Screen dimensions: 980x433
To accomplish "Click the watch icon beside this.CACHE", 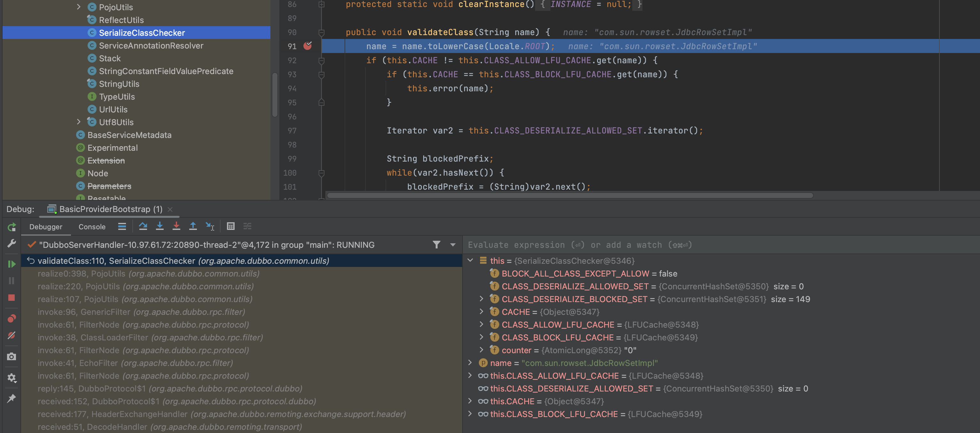I will coord(483,401).
